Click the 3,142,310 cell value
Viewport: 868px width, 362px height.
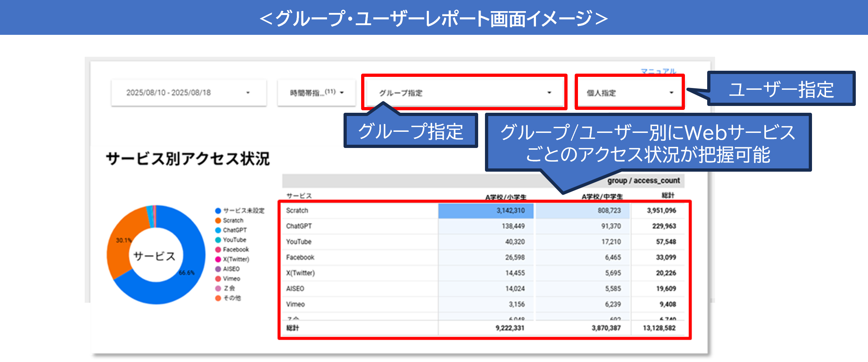510,210
